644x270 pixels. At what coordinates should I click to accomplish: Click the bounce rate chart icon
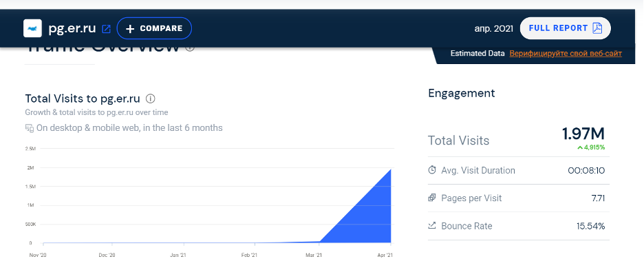tap(432, 226)
